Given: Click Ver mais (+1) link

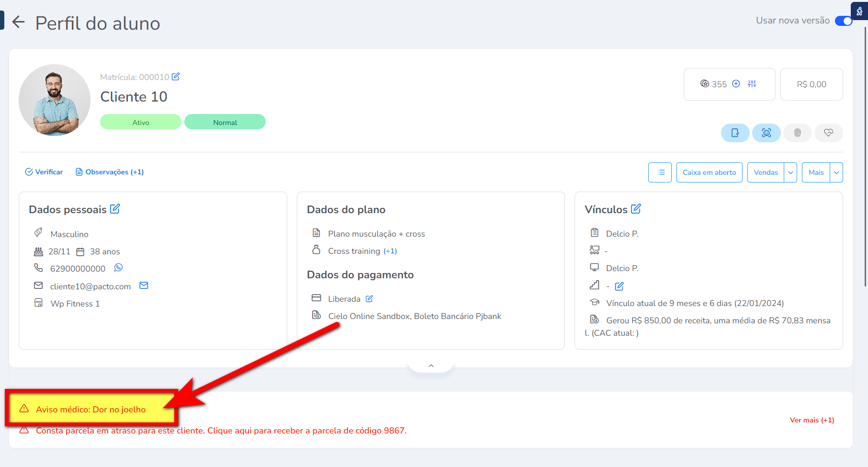Looking at the screenshot, I should click(812, 420).
